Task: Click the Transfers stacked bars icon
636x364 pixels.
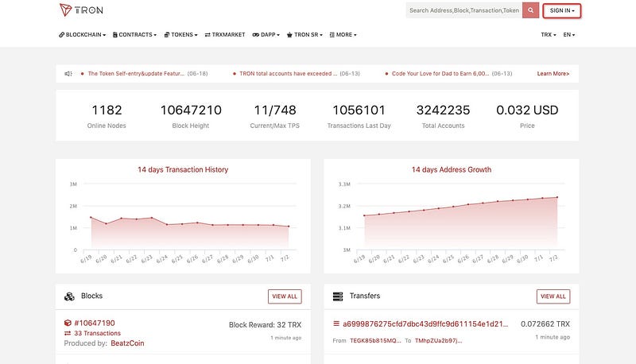Action: [x=337, y=296]
